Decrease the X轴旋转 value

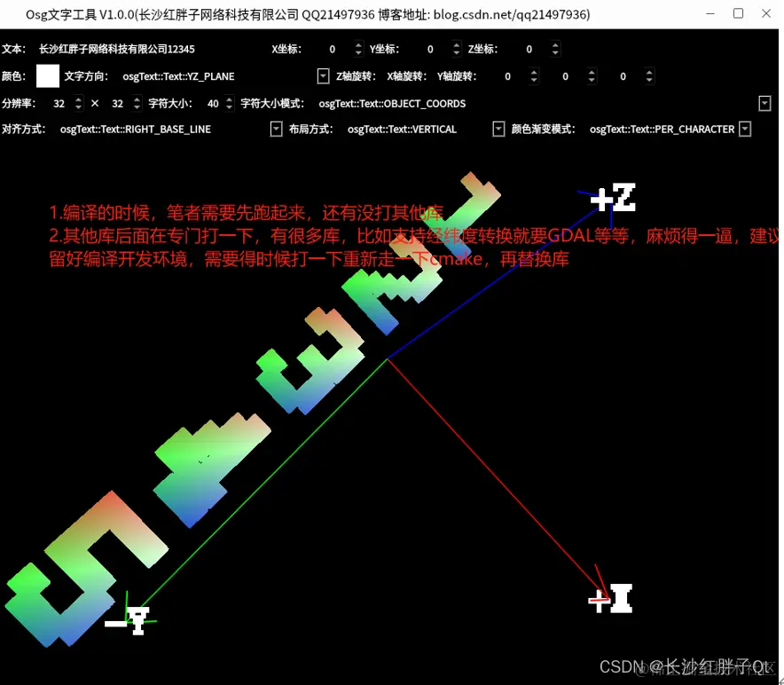point(590,79)
